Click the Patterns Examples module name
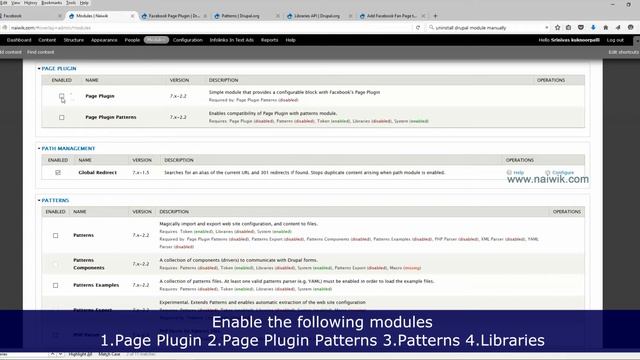Viewport: 640px width, 360px height. click(x=96, y=285)
